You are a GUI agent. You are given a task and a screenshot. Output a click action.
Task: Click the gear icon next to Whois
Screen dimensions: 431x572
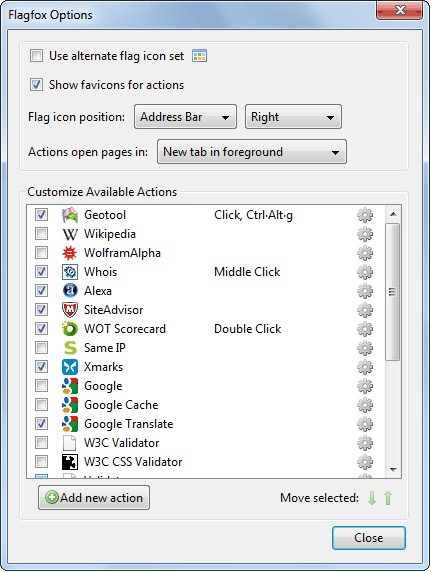pos(365,272)
